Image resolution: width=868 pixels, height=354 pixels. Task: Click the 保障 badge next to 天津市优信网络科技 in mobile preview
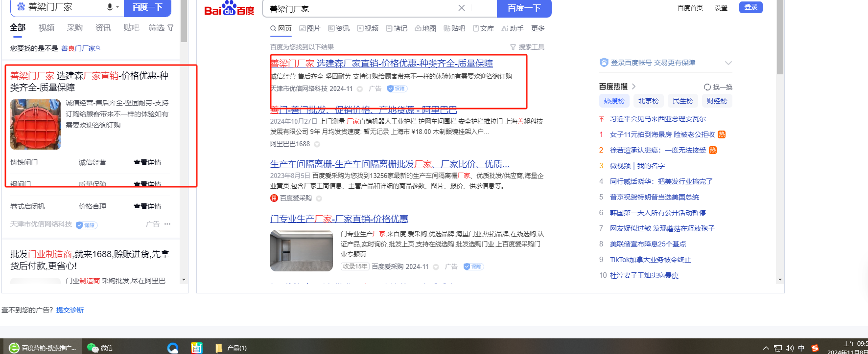coord(87,225)
